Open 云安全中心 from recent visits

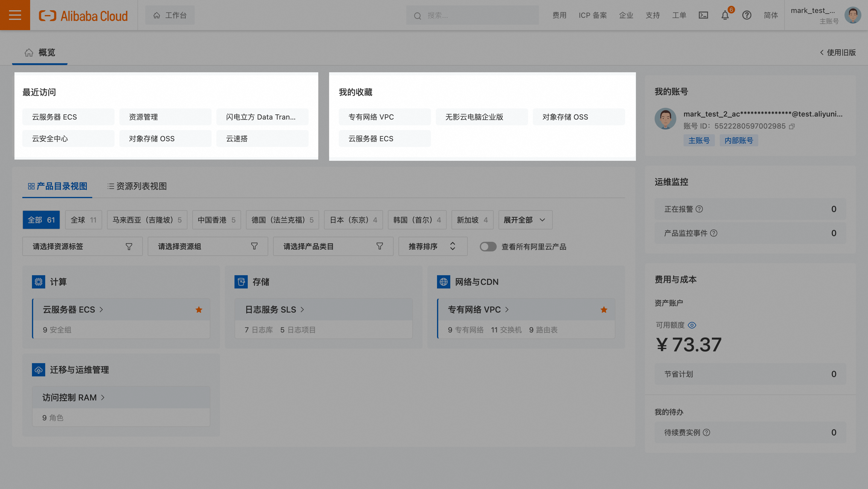pos(68,138)
